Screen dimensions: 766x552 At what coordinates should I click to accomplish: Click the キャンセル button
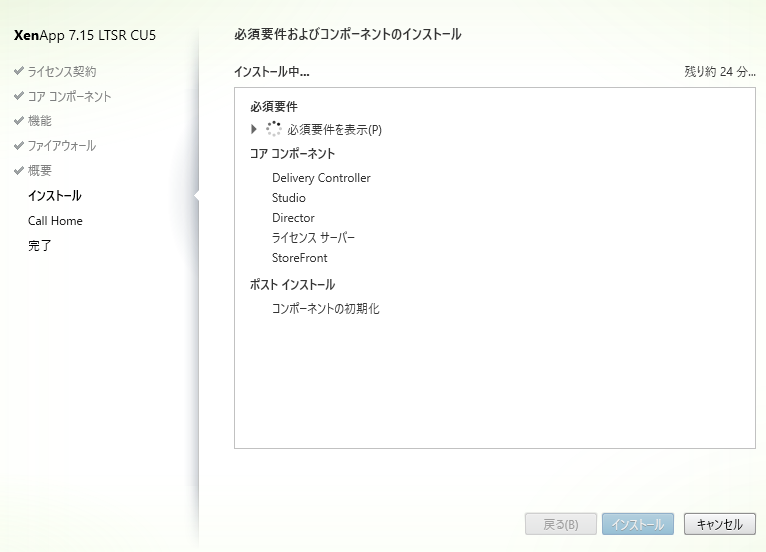pos(719,524)
